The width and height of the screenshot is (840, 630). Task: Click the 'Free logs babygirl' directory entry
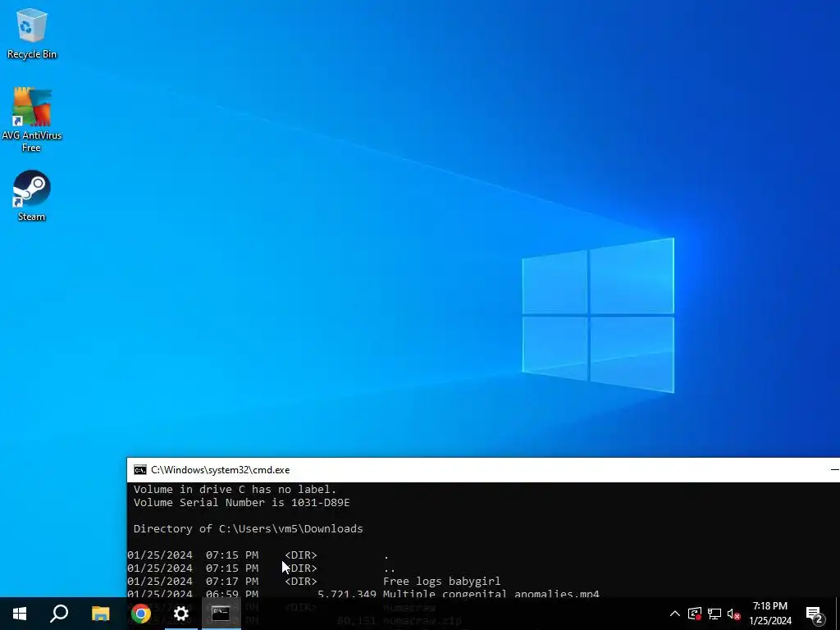[441, 582]
